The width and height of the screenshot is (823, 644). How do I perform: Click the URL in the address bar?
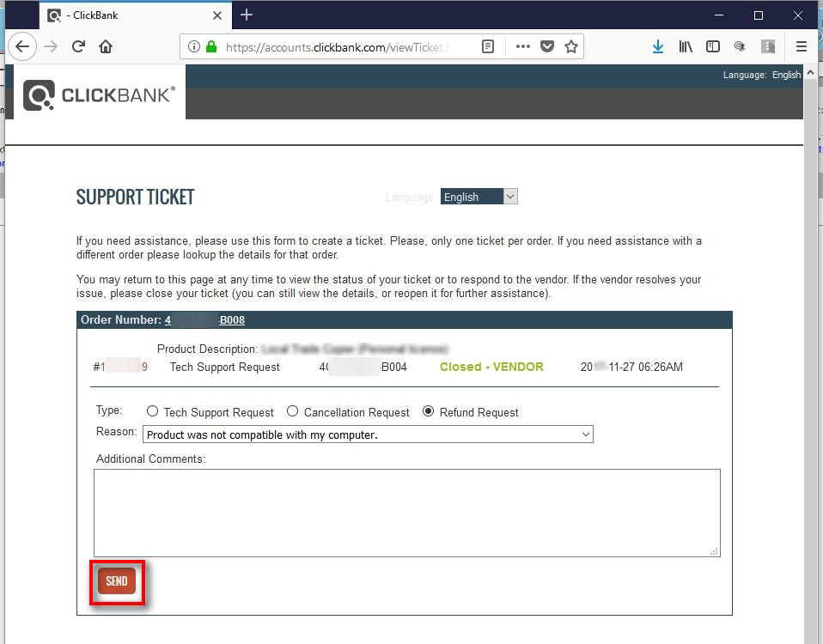pos(337,47)
